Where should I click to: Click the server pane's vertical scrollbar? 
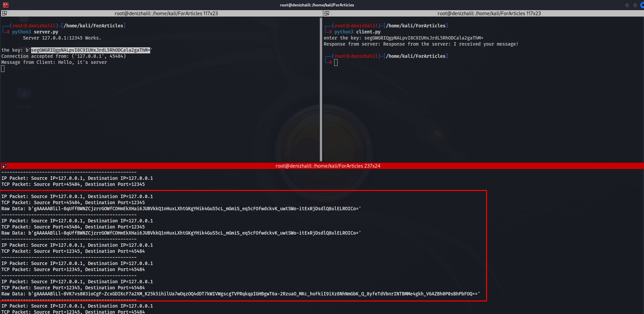tap(321, 88)
